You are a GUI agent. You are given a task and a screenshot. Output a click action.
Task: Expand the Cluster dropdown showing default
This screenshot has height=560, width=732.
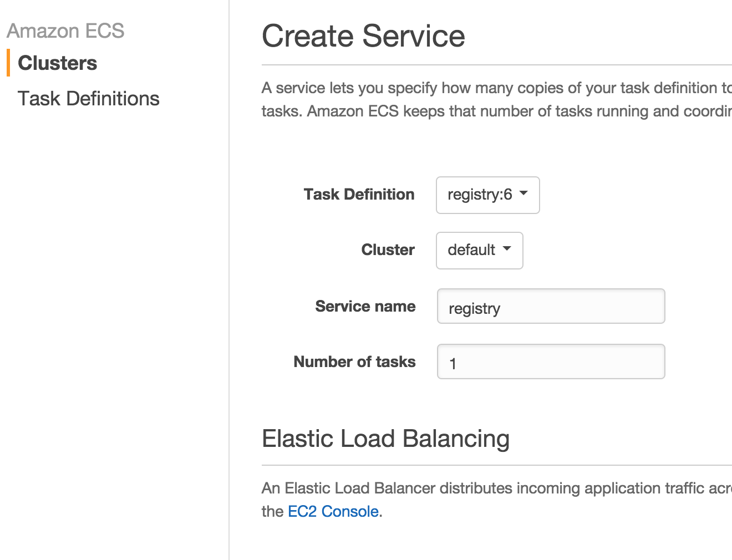pyautogui.click(x=479, y=251)
